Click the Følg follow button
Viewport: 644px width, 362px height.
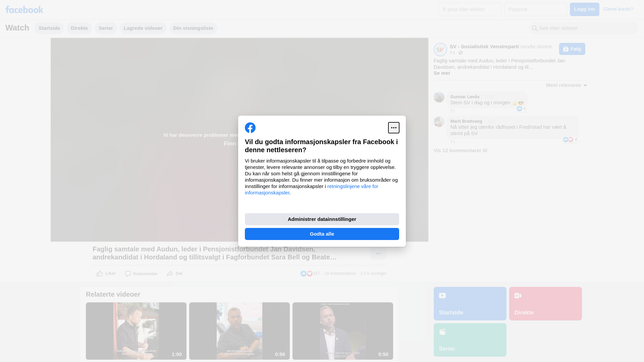click(572, 49)
